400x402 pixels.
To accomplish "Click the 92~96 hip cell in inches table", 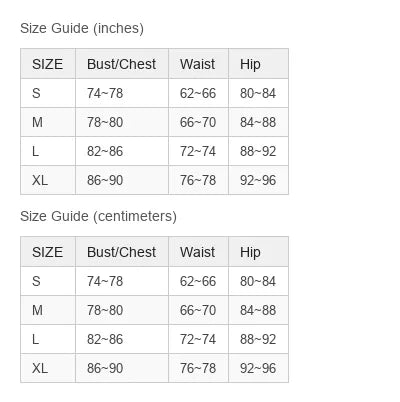I will tap(258, 180).
